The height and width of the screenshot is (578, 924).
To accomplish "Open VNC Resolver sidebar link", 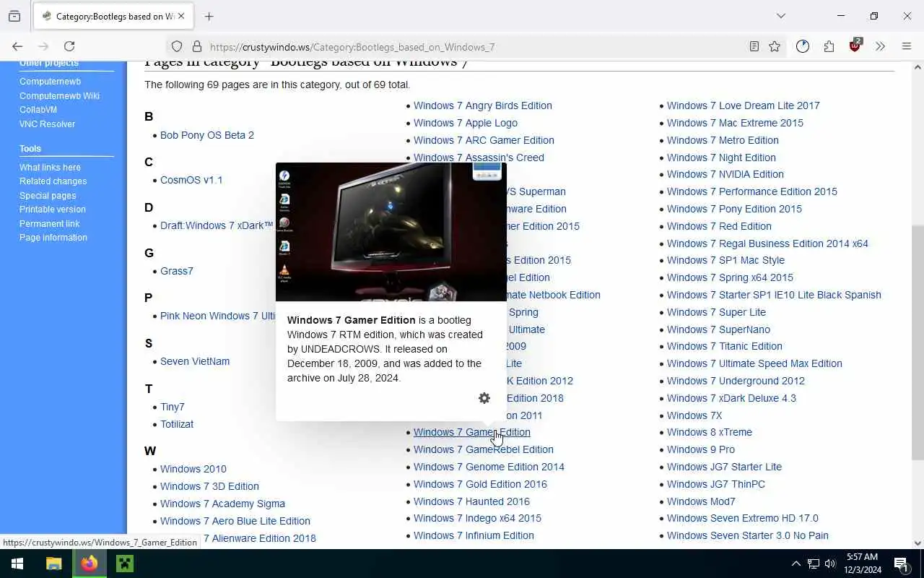I will click(47, 124).
